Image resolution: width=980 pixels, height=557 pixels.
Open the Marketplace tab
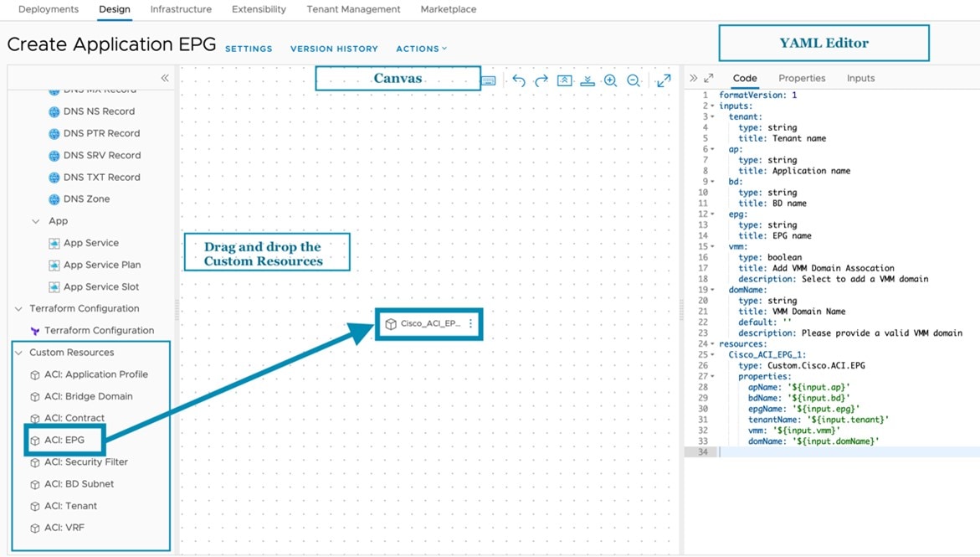click(x=449, y=9)
